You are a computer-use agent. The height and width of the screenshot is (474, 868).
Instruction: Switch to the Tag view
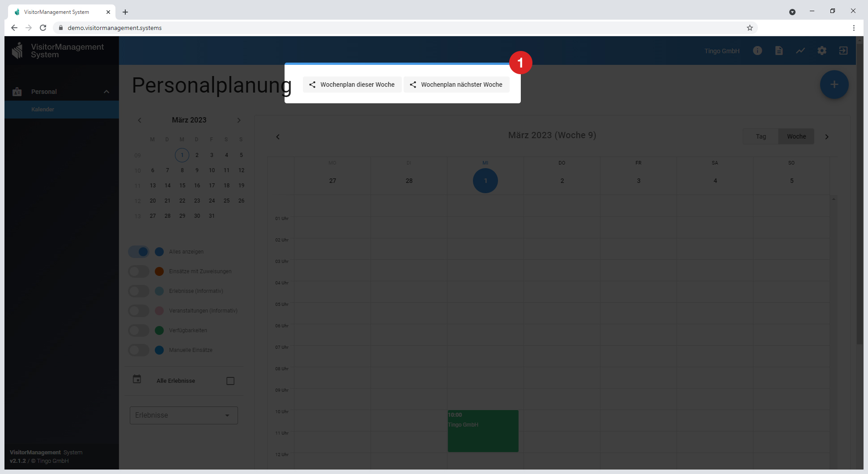click(x=761, y=136)
